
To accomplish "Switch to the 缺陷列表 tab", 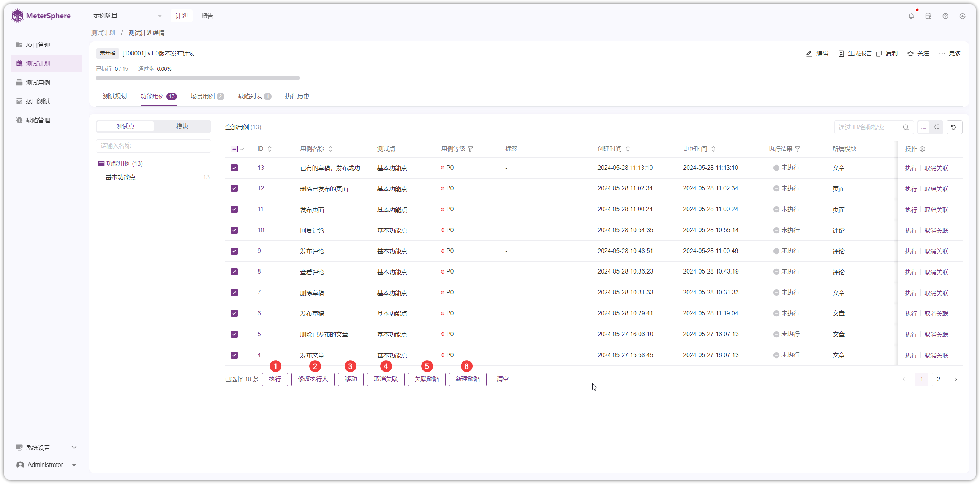I will click(254, 96).
